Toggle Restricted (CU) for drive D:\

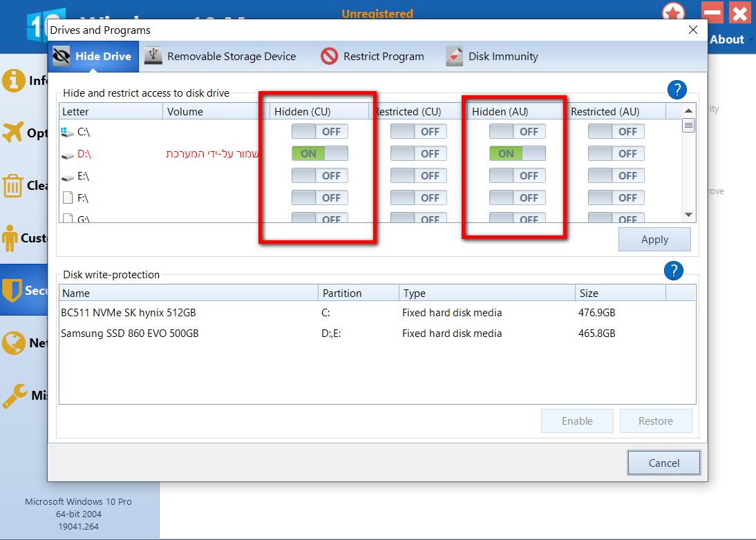click(x=419, y=154)
